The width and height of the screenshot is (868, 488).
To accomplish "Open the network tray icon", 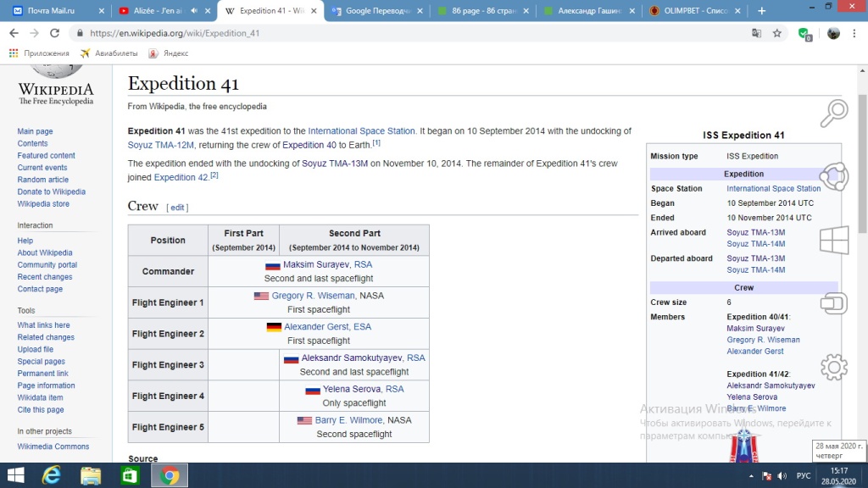I will tap(766, 476).
